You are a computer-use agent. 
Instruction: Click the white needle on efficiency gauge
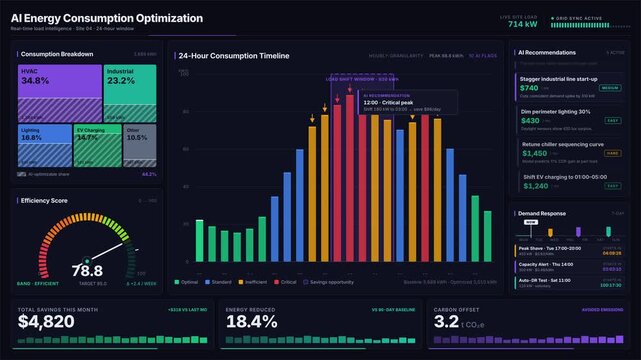(x=105, y=252)
